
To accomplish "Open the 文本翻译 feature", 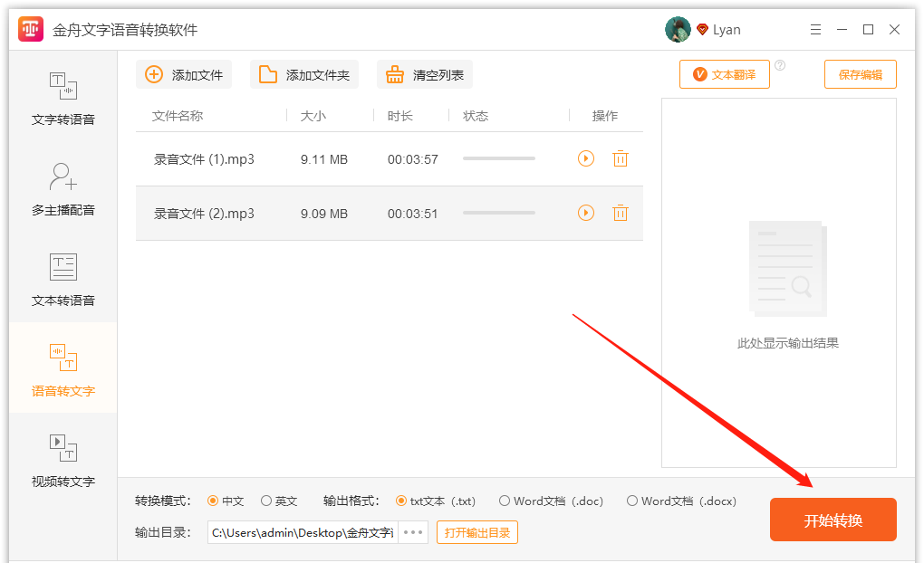I will click(724, 75).
